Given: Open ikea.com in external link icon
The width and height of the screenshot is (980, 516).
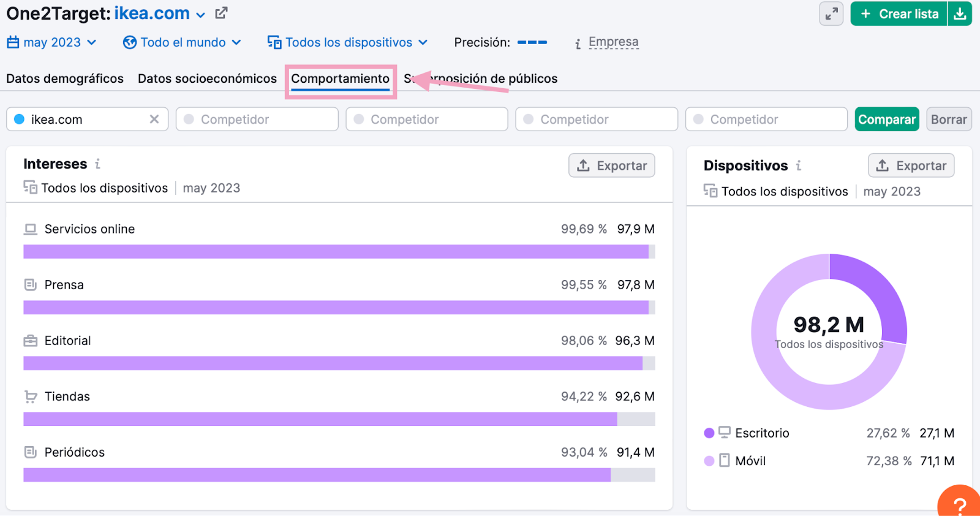Looking at the screenshot, I should pyautogui.click(x=221, y=13).
